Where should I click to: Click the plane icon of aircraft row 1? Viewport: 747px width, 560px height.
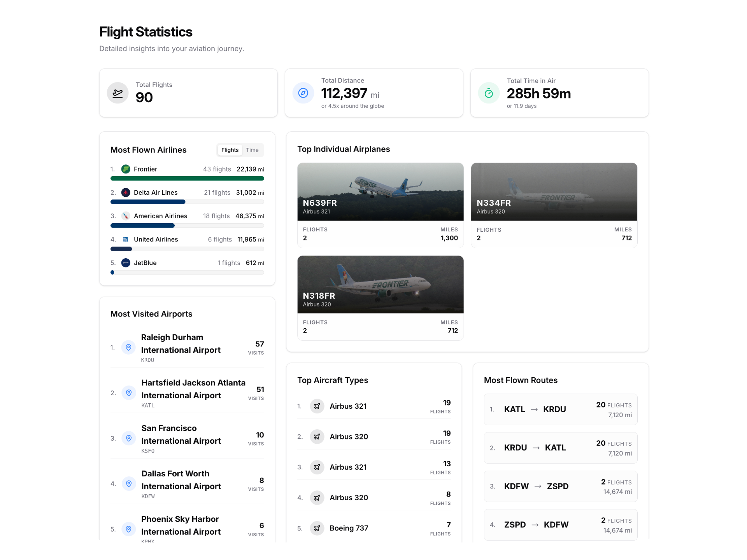(317, 406)
